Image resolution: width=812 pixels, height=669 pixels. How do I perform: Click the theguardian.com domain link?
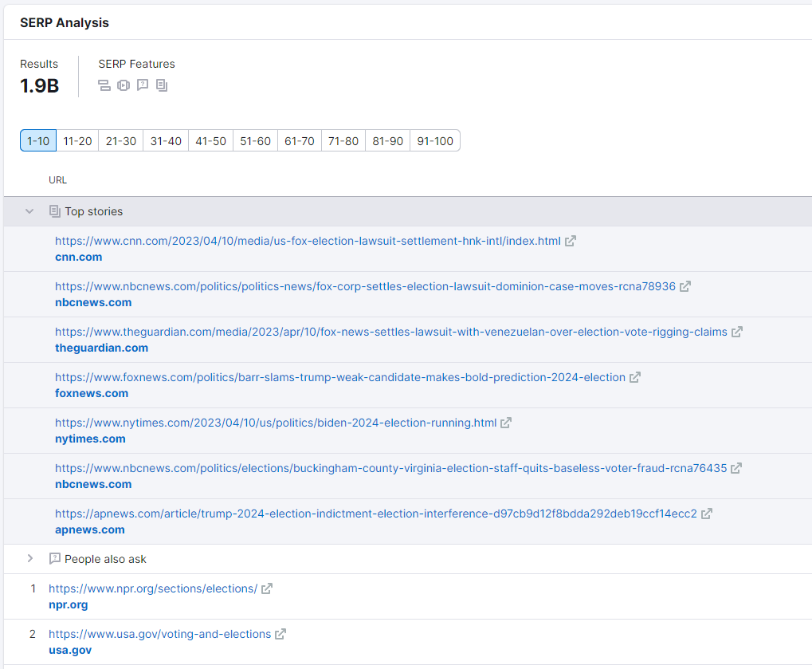(x=101, y=348)
